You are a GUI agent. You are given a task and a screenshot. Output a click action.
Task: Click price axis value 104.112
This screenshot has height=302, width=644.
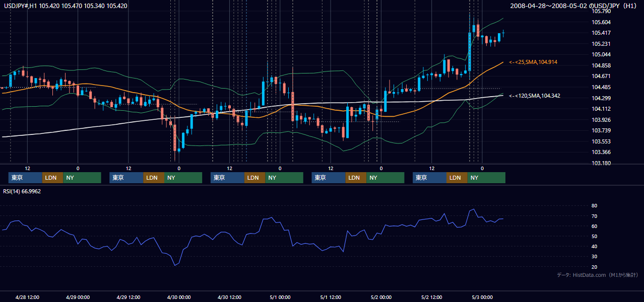[x=601, y=109]
